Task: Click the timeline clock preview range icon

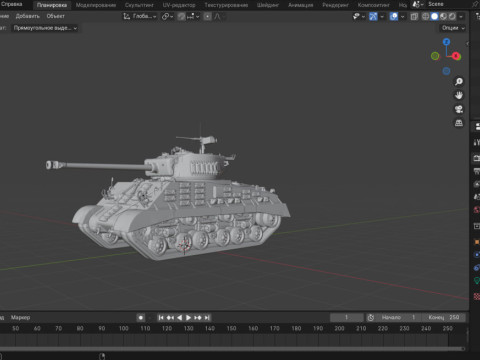Action: point(370,318)
